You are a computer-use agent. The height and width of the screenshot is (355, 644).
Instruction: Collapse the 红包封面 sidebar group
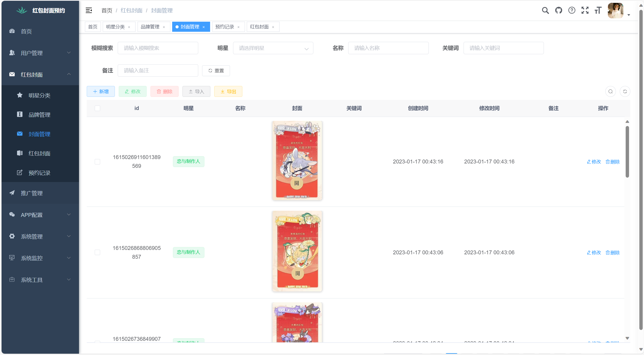[40, 74]
